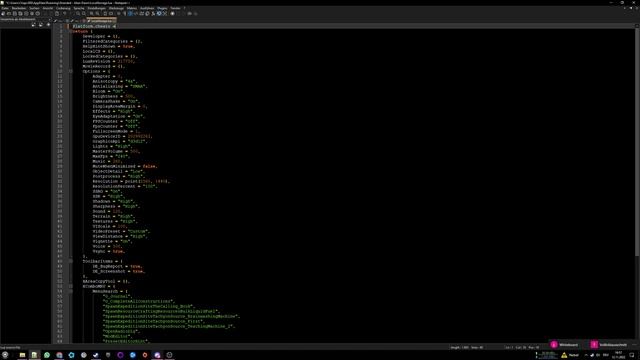Screen dimensions: 640x360
Task: Open the Codierung menu
Action: tap(63, 8)
